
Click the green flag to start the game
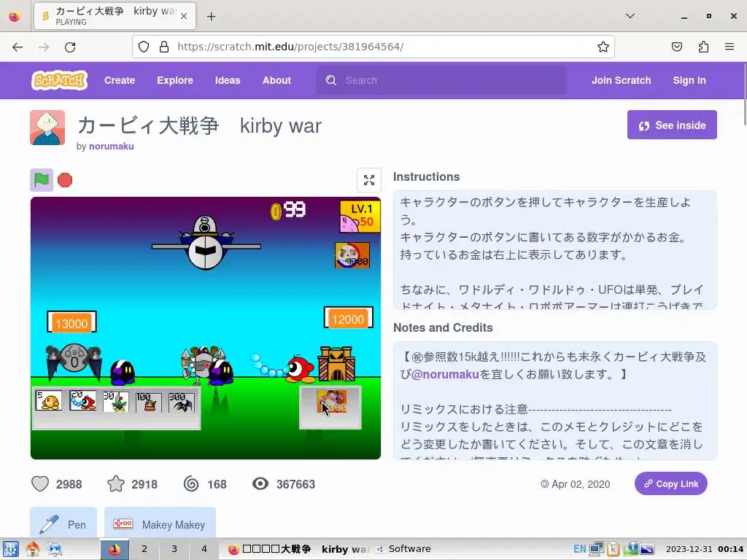[x=42, y=180]
